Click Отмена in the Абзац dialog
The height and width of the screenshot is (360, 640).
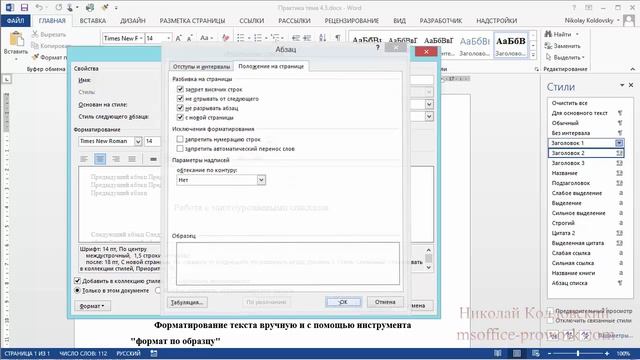pos(385,302)
